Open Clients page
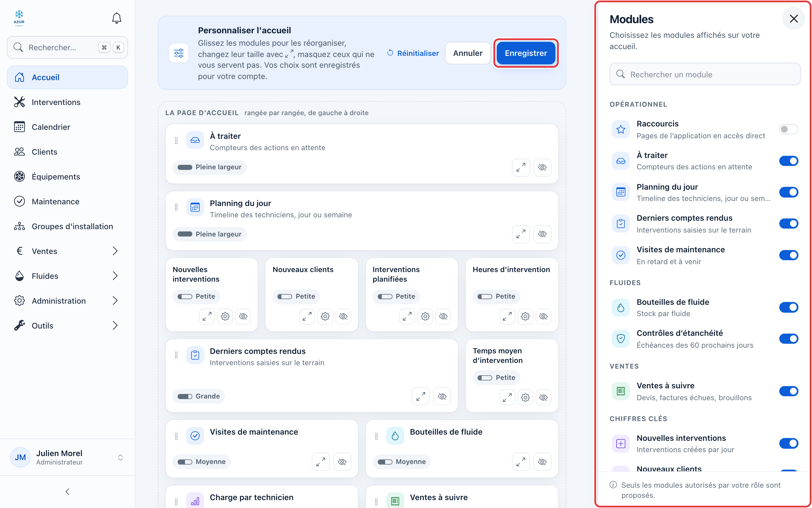This screenshot has height=508, width=812. [x=67, y=152]
